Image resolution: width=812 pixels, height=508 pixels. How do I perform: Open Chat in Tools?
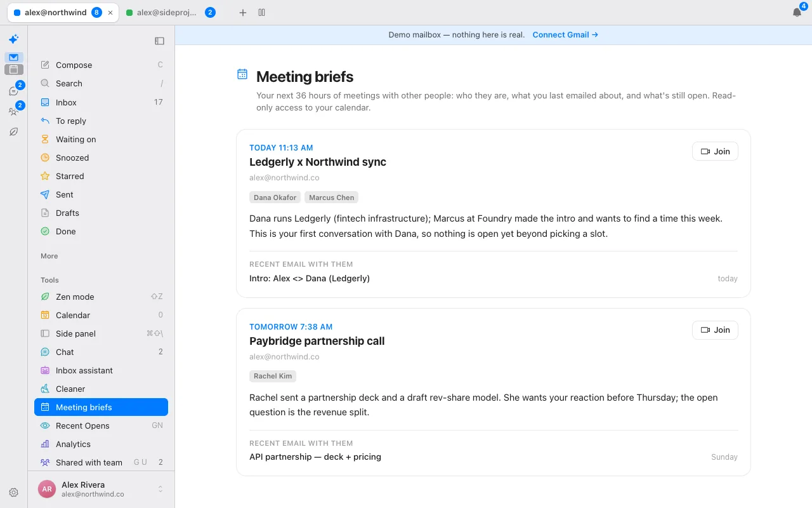click(x=101, y=352)
